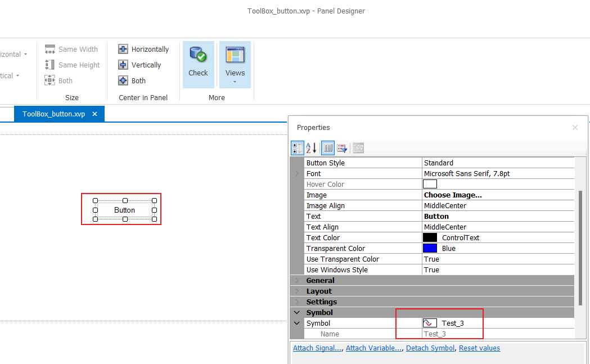The width and height of the screenshot is (590, 364).
Task: Select the Button control on canvas
Action: (x=124, y=210)
